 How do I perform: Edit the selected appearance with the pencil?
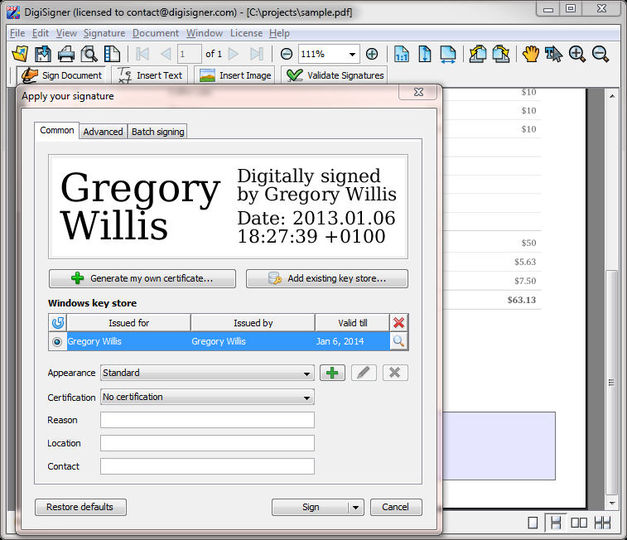click(363, 372)
